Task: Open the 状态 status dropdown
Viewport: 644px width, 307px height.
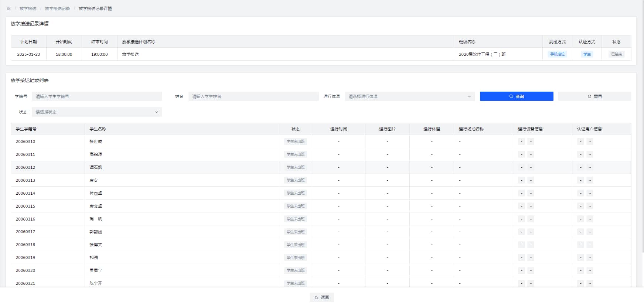Action: [97, 112]
